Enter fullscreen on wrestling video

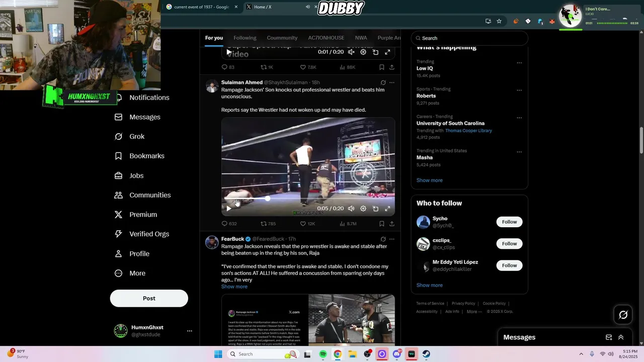(x=387, y=209)
